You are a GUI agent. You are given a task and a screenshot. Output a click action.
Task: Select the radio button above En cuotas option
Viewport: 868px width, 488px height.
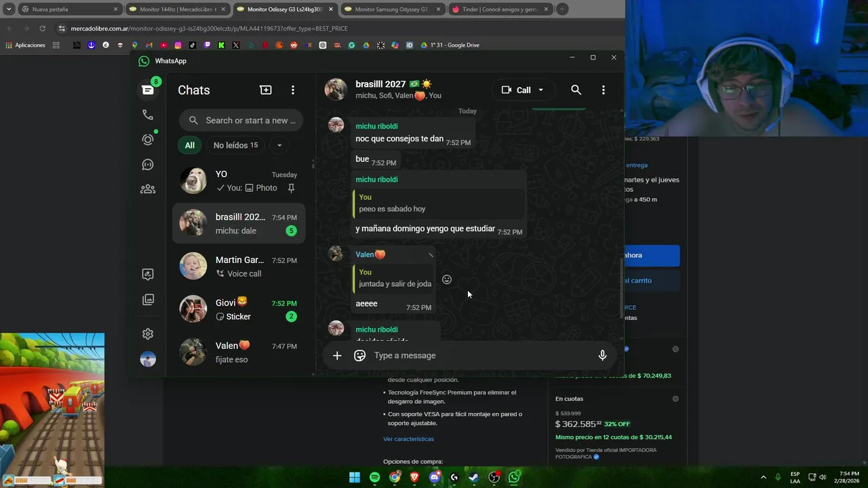pyautogui.click(x=675, y=349)
